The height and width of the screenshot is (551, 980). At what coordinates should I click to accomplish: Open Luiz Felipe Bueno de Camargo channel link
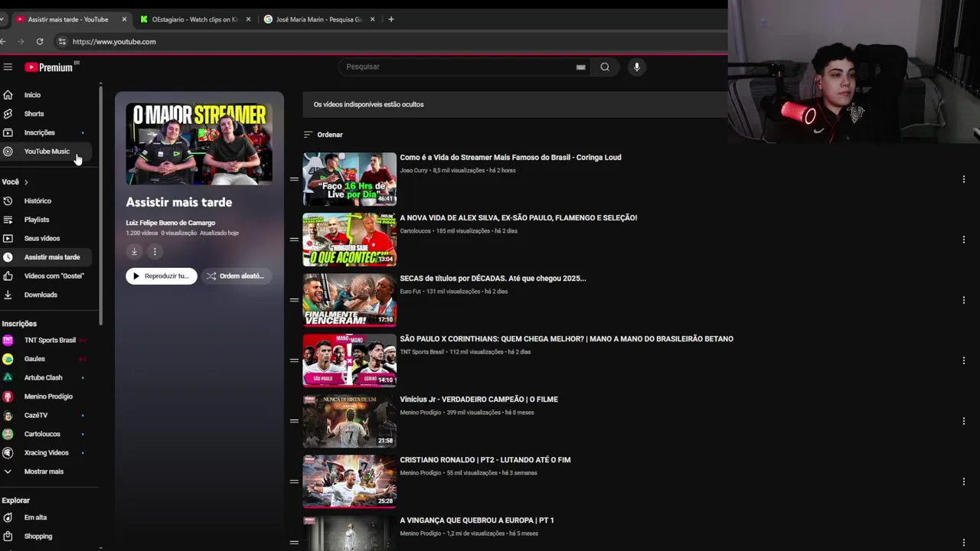point(170,223)
